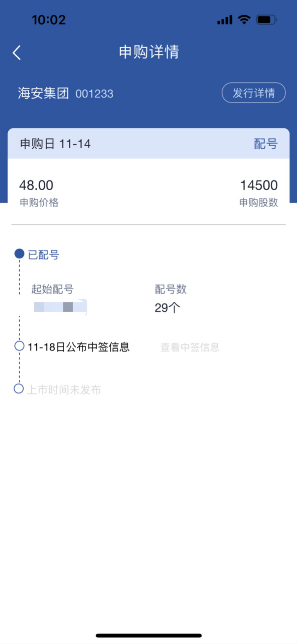Tap the filled 已配号 step dot

pos(19,254)
